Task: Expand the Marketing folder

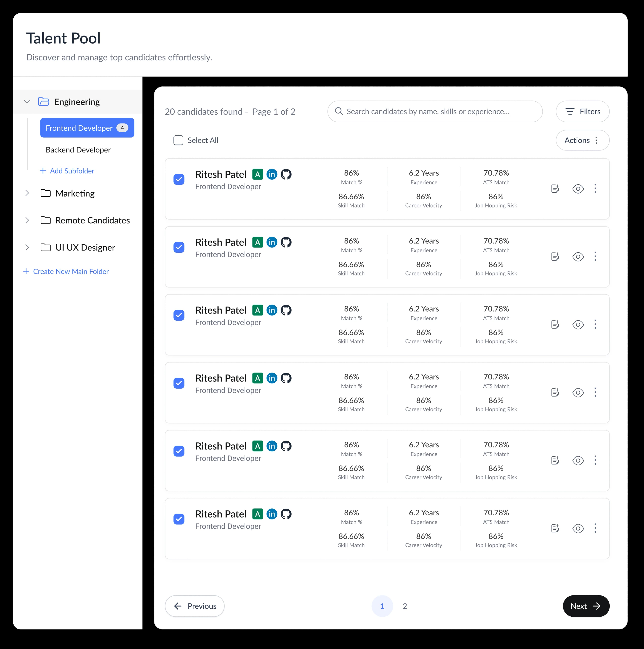Action: click(27, 193)
